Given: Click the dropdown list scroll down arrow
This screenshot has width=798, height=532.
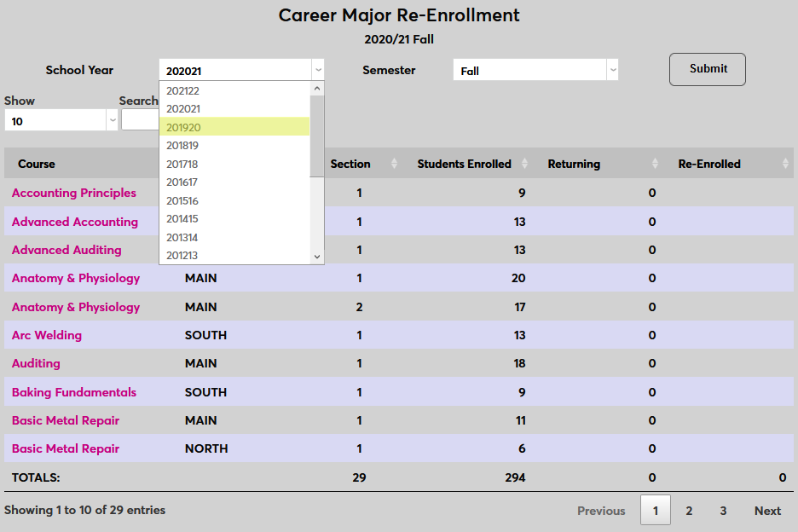Looking at the screenshot, I should (317, 257).
